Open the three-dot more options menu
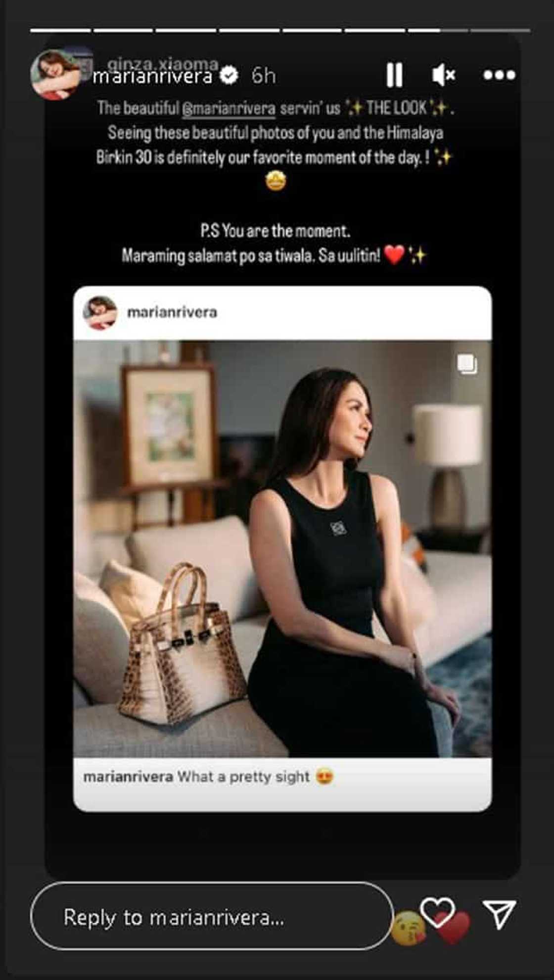The height and width of the screenshot is (980, 554). [499, 75]
